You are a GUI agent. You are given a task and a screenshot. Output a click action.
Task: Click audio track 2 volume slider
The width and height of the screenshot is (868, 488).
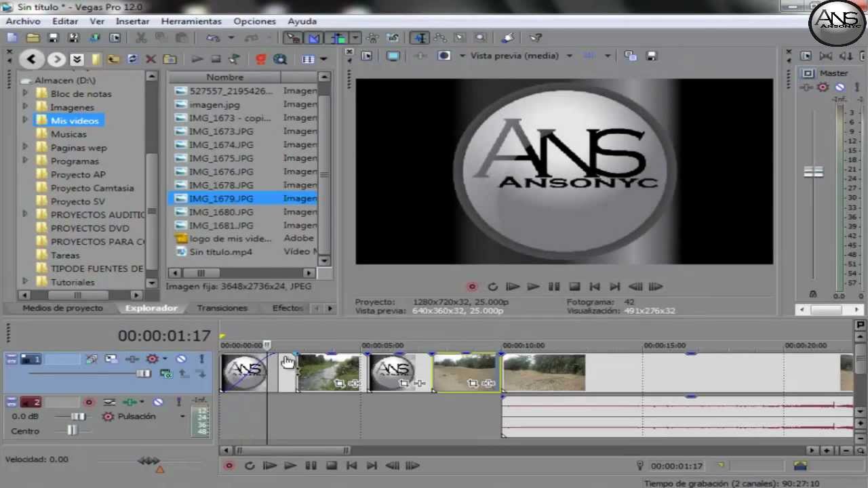click(78, 416)
